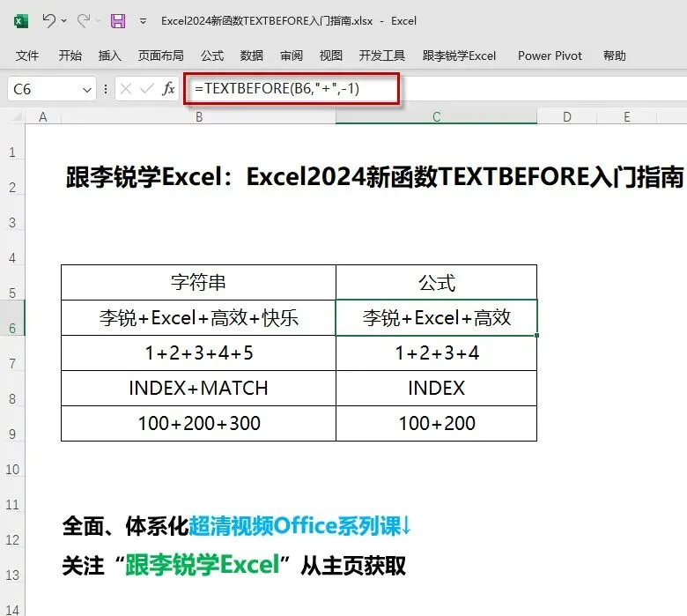Screen dimensions: 687x616
Task: Click the title cell about TEXTBEFORE入门指南
Action: [x=374, y=177]
